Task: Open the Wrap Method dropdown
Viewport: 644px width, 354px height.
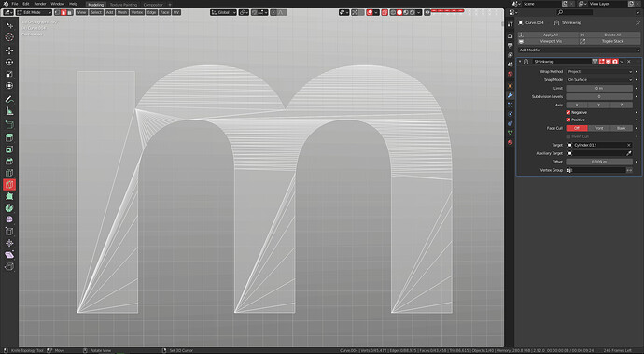Action: click(x=599, y=72)
